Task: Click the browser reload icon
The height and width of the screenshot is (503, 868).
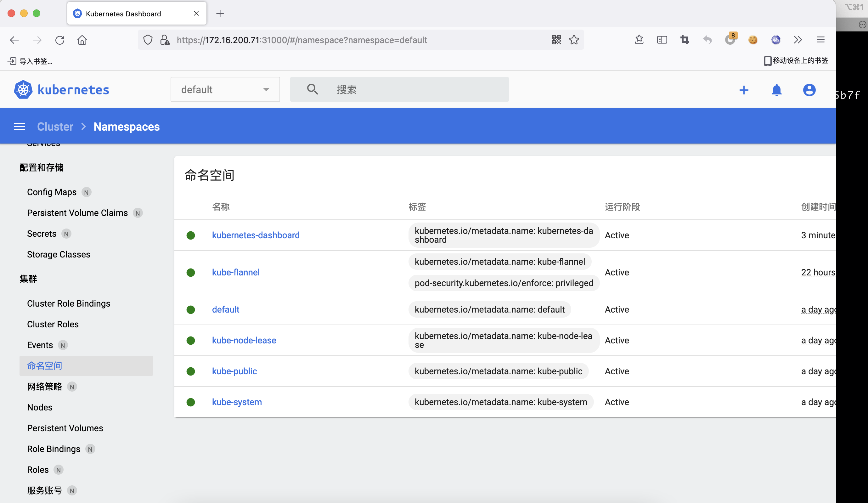Action: coord(60,40)
